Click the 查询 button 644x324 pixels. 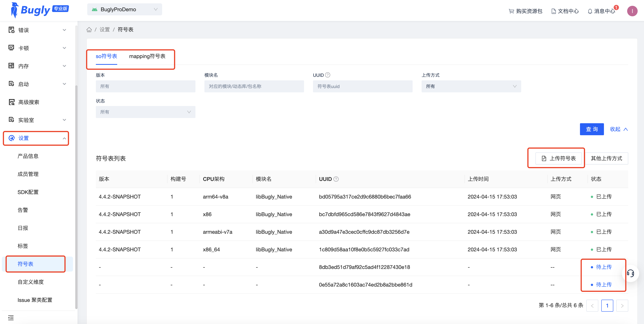click(592, 129)
